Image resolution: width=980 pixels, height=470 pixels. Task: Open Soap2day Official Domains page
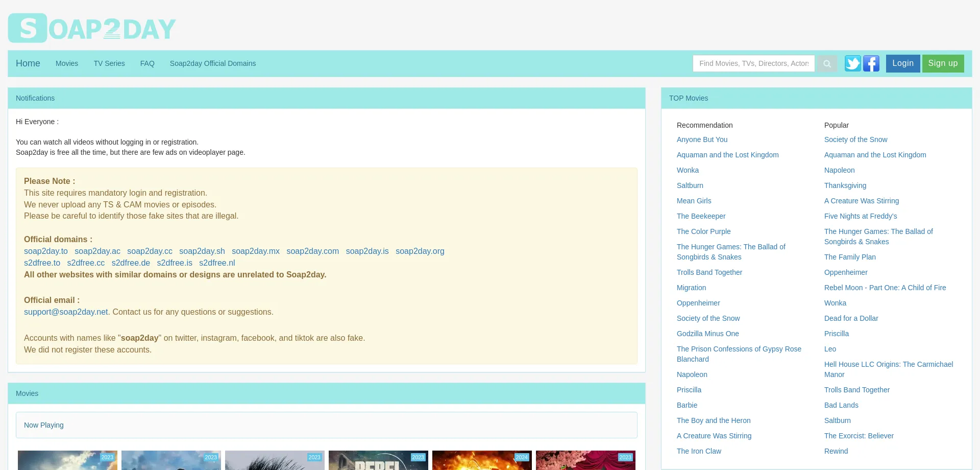(213, 63)
